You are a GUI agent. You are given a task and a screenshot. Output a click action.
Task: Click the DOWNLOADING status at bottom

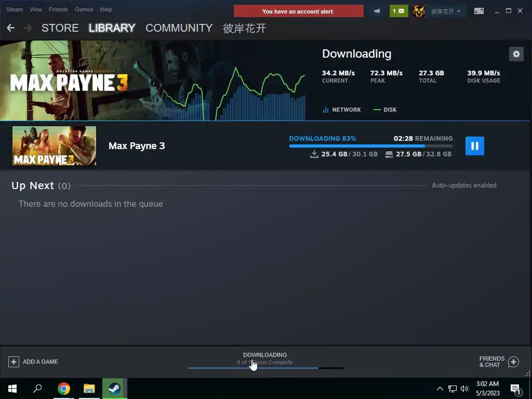pyautogui.click(x=265, y=355)
